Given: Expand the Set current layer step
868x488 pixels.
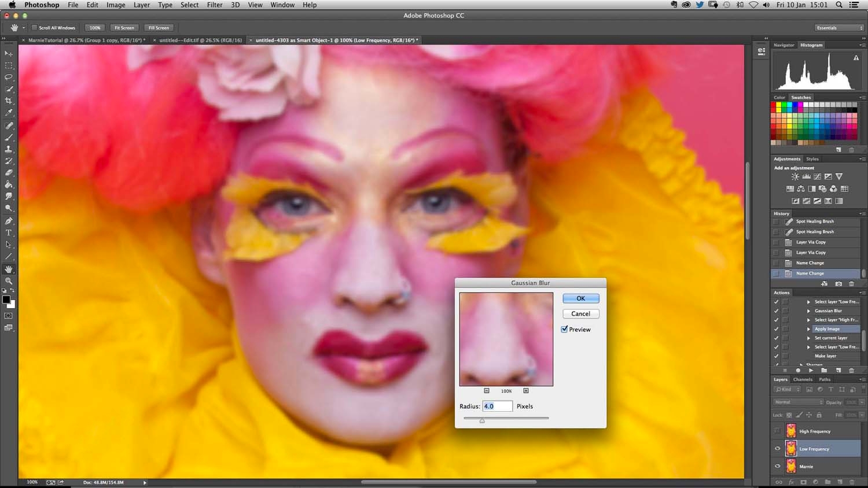Looking at the screenshot, I should (808, 338).
